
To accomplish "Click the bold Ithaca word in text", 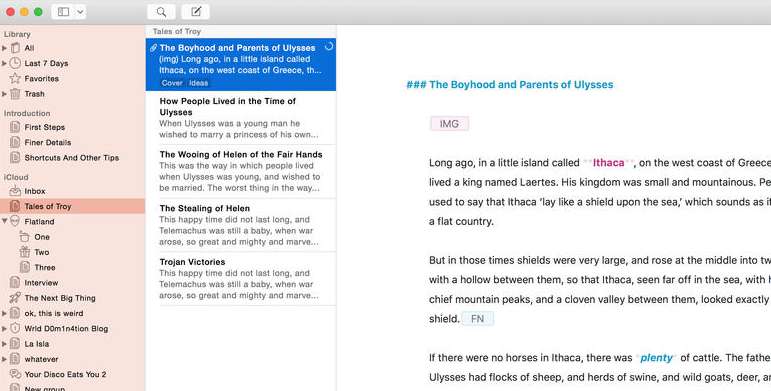I will click(x=609, y=162).
